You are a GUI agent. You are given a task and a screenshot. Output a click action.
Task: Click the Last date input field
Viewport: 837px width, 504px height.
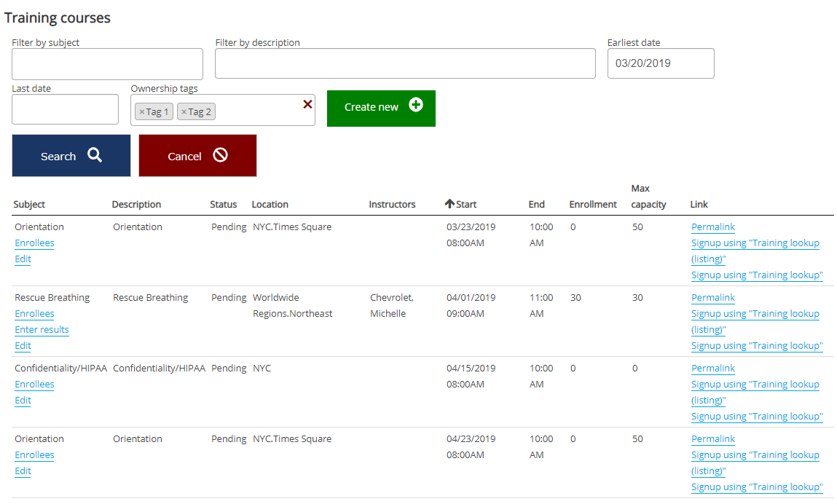[x=65, y=109]
